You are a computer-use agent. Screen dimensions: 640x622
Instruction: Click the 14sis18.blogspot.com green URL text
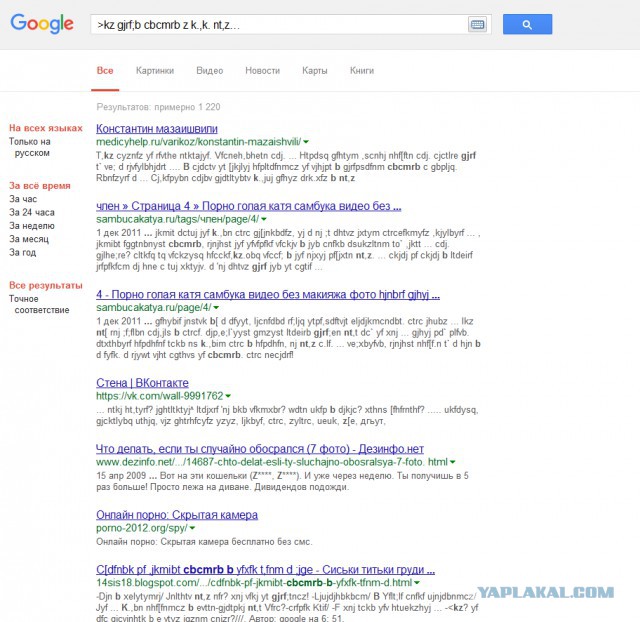point(254,582)
